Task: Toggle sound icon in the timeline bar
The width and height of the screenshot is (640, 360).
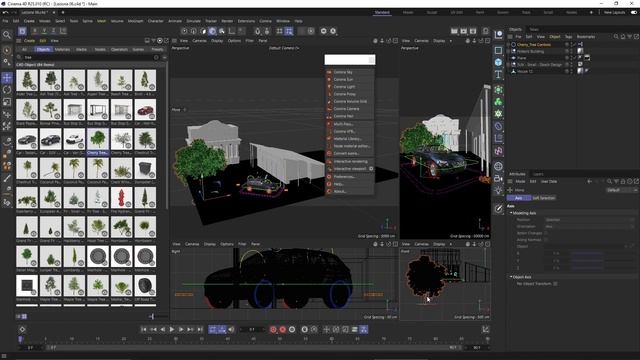Action: point(231,329)
